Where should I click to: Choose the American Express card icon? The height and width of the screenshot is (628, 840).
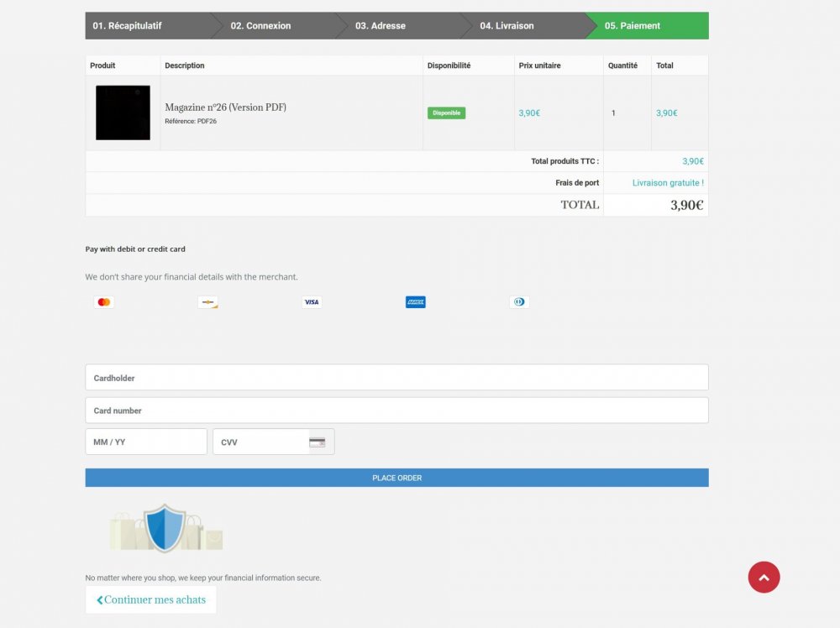(x=416, y=302)
